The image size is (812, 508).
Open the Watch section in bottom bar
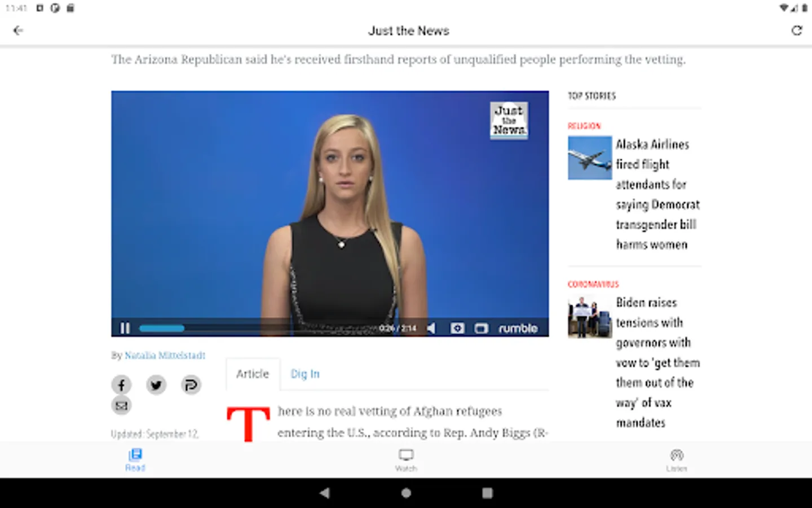pos(406,459)
